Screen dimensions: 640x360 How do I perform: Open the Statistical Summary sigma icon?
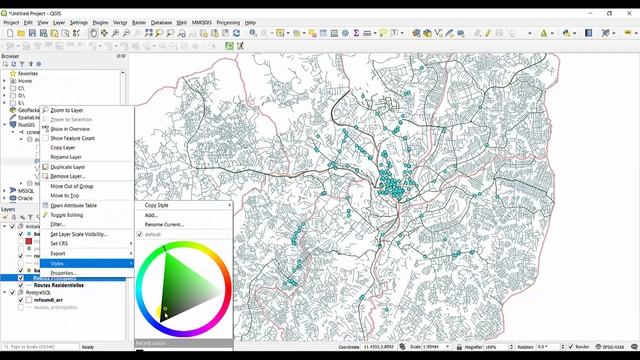click(x=356, y=33)
